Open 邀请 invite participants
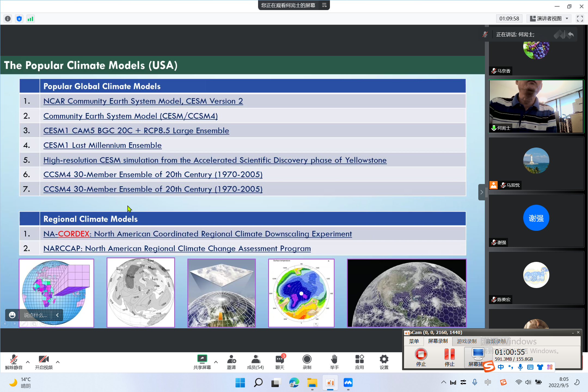This screenshot has height=392, width=588. [231, 362]
